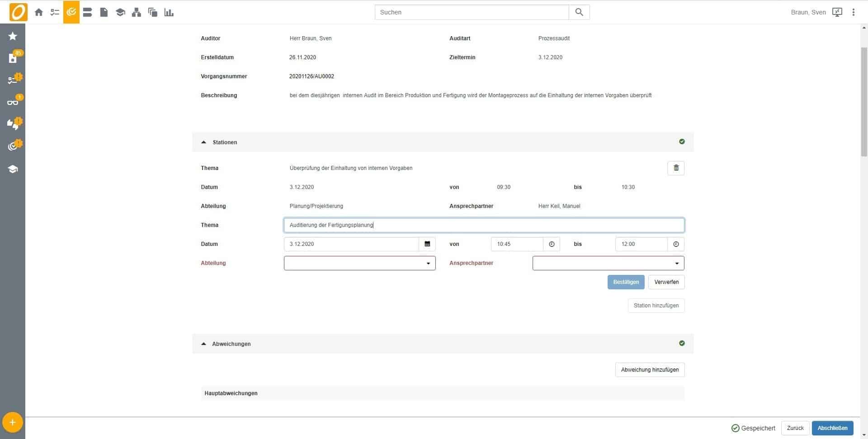Expand the Abteilung dropdown
The image size is (868, 439).
point(359,263)
